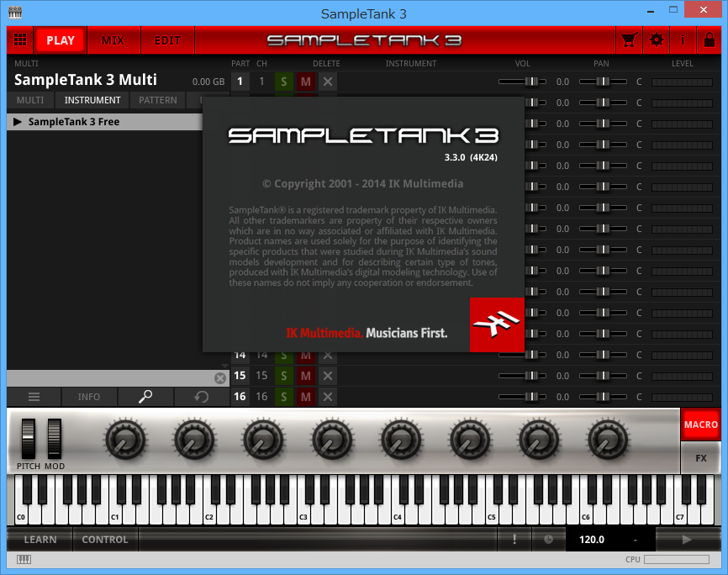Expand the SampleTank 3 Free library
Screen dimensions: 728x575
pyautogui.click(x=17, y=121)
